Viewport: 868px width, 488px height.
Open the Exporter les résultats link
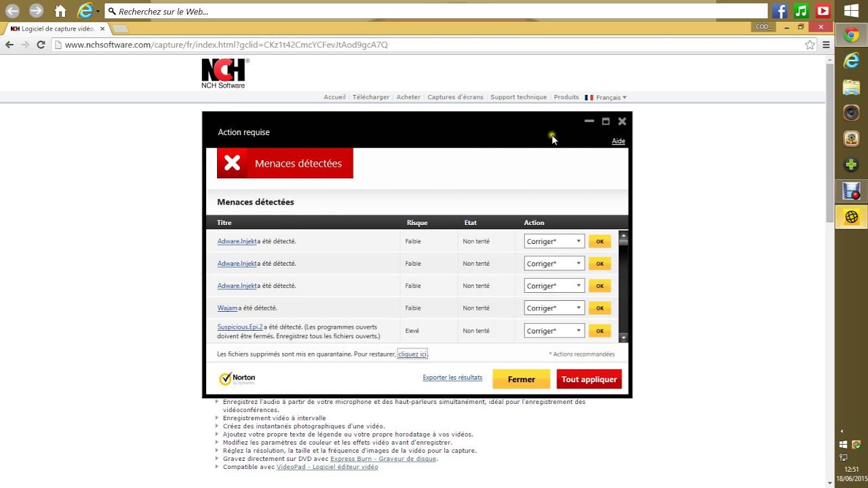point(452,378)
